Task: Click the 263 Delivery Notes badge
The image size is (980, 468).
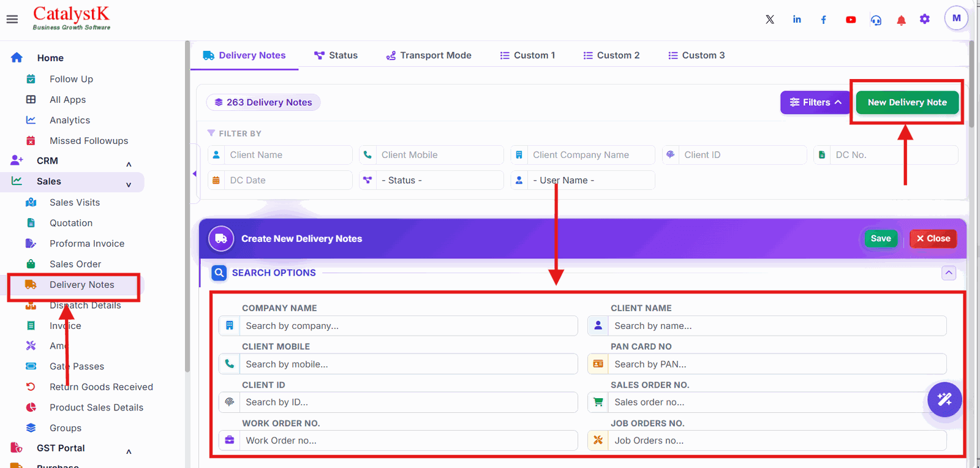Action: tap(263, 102)
